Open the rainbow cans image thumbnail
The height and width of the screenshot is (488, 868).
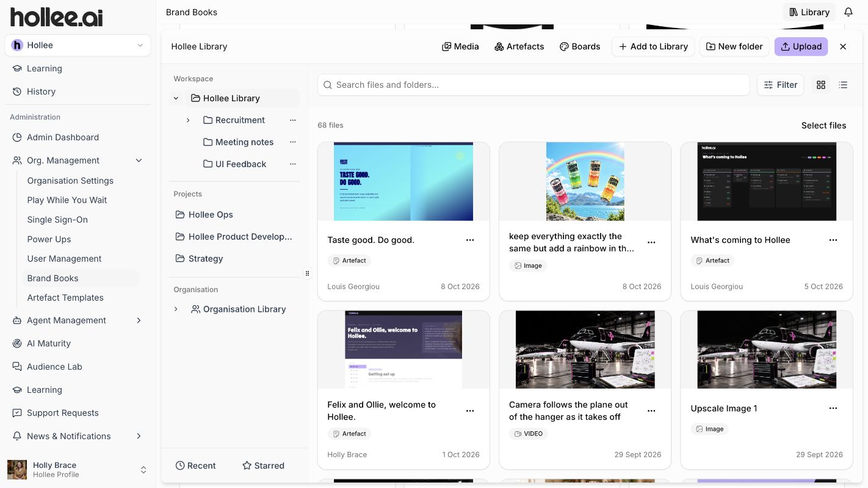pyautogui.click(x=585, y=182)
